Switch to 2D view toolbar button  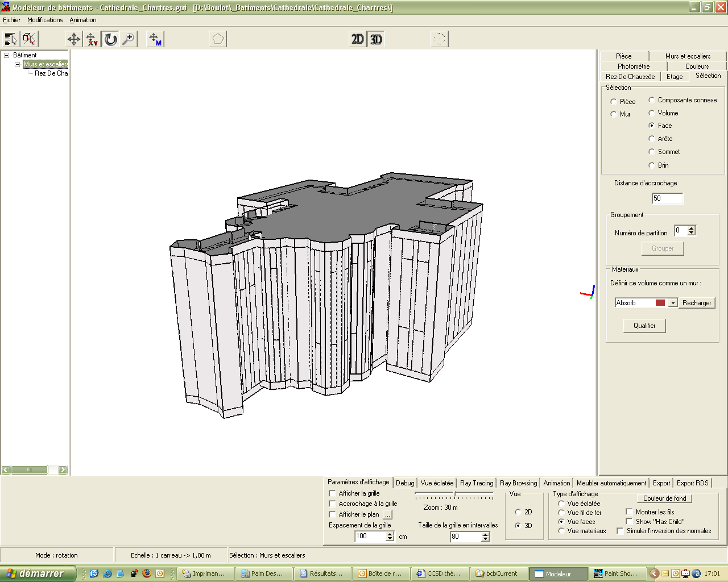357,39
